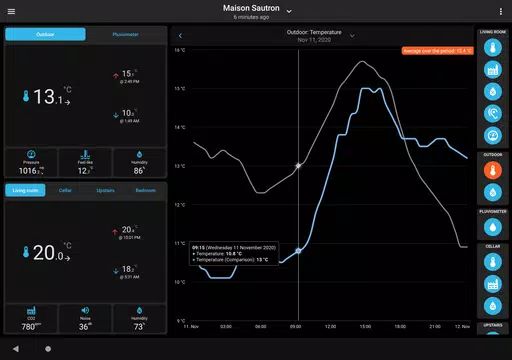This screenshot has width=512, height=360.
Task: Select Living Room CO2 icon in sidebar
Action: (x=493, y=69)
